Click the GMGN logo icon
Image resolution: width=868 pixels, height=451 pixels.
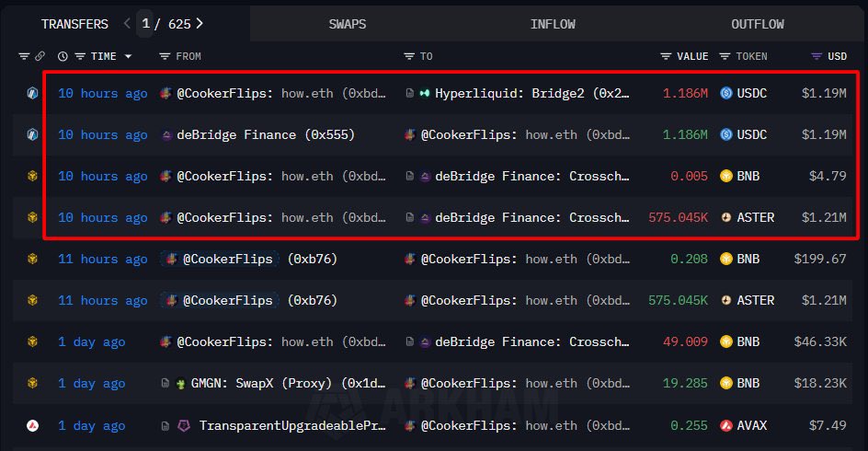180,384
